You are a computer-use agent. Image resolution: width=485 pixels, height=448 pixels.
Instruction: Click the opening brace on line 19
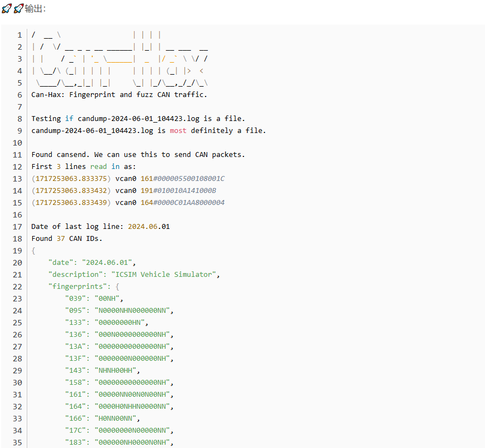click(33, 250)
